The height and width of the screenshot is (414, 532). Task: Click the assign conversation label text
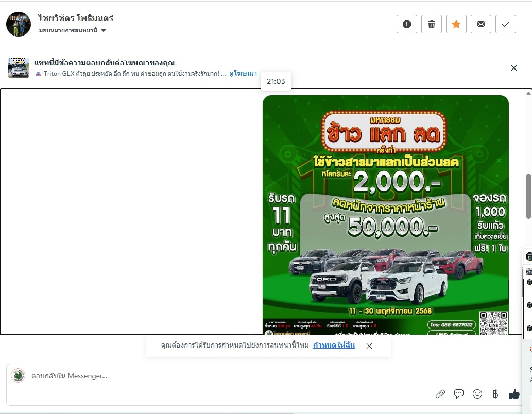pos(68,30)
